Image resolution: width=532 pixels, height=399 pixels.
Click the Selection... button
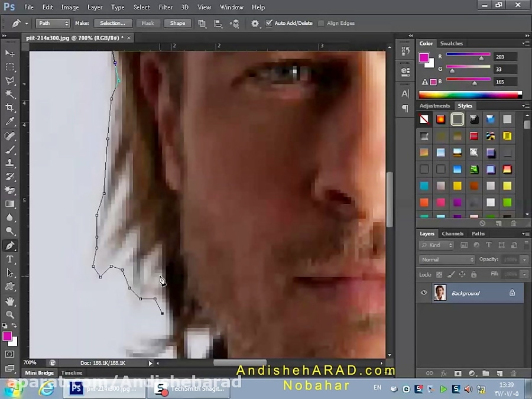(x=113, y=23)
